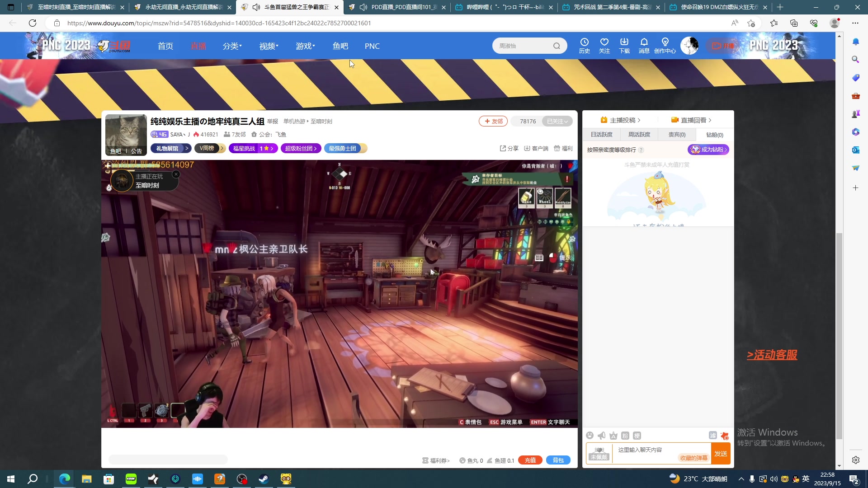Open Steam from the taskbar
The width and height of the screenshot is (868, 488).
[x=264, y=479]
